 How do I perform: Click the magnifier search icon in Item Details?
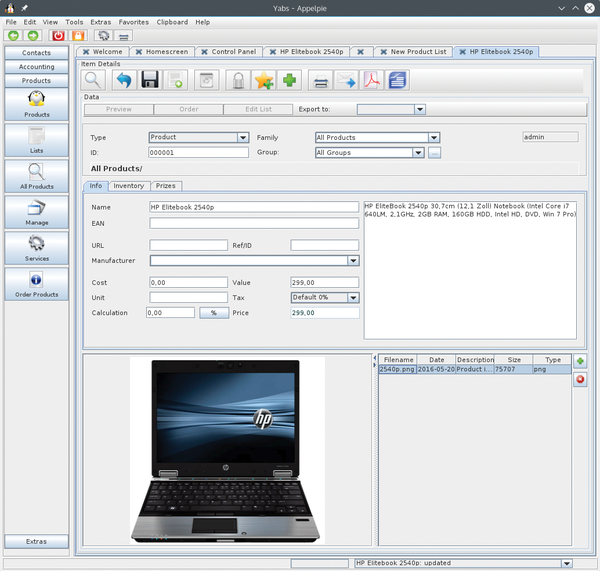coord(93,80)
